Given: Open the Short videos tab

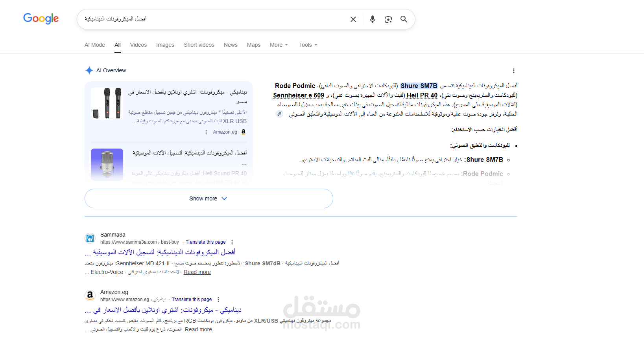Looking at the screenshot, I should pos(199,45).
